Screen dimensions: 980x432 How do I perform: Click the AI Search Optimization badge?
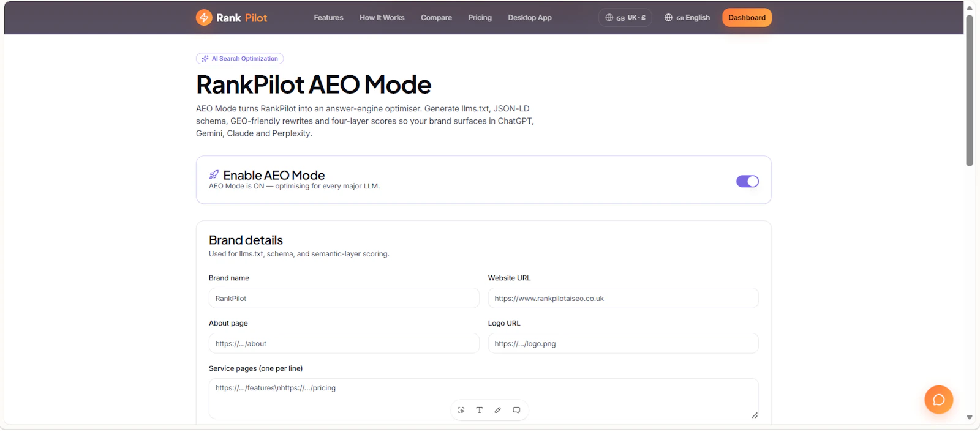tap(239, 59)
